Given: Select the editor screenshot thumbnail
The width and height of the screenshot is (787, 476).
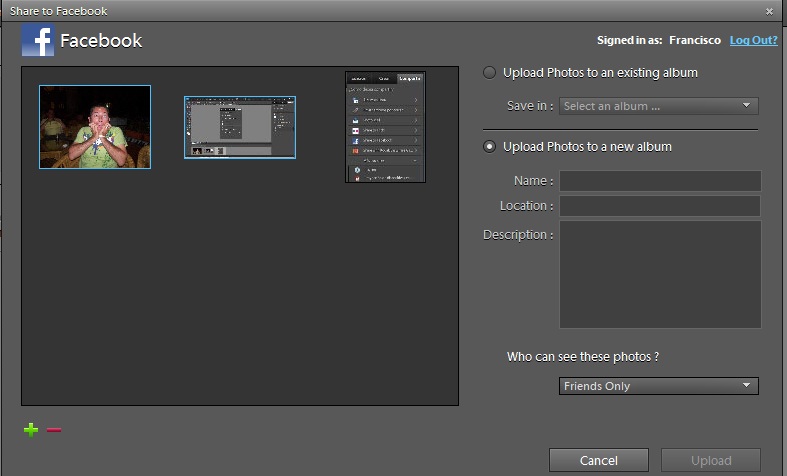Looking at the screenshot, I should 240,127.
